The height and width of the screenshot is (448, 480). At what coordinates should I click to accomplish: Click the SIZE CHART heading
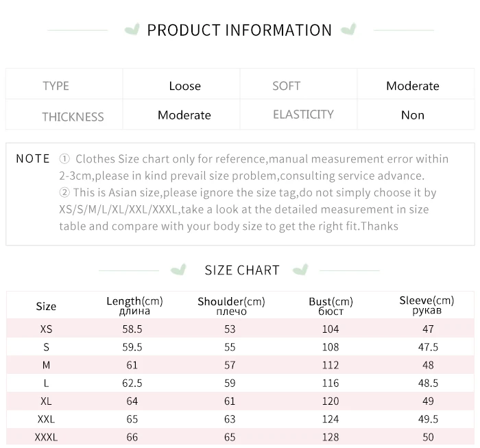click(242, 270)
